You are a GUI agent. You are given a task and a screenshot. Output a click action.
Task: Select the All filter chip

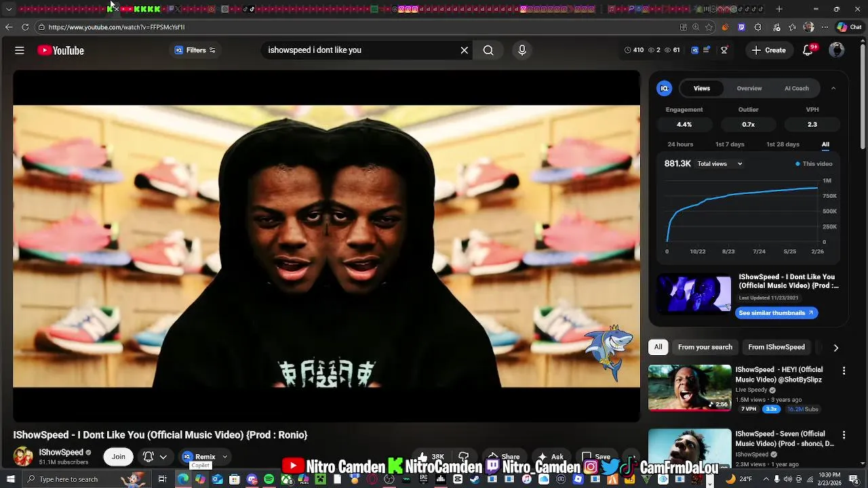(658, 347)
